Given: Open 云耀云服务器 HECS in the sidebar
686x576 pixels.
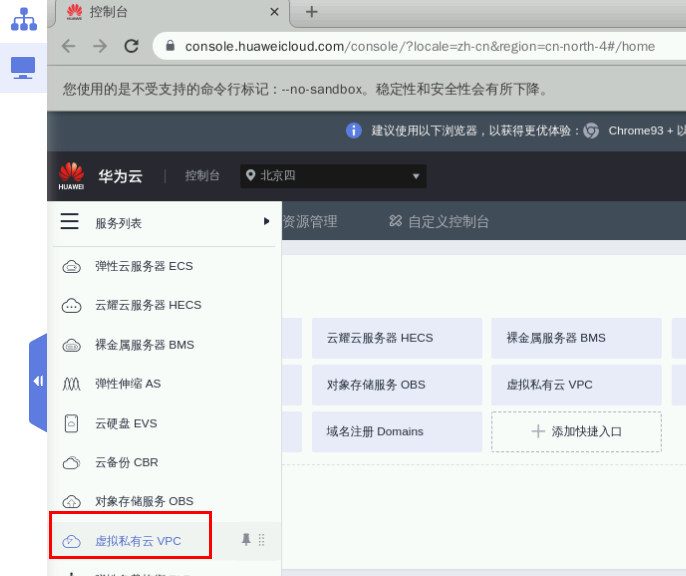Looking at the screenshot, I should (x=148, y=305).
